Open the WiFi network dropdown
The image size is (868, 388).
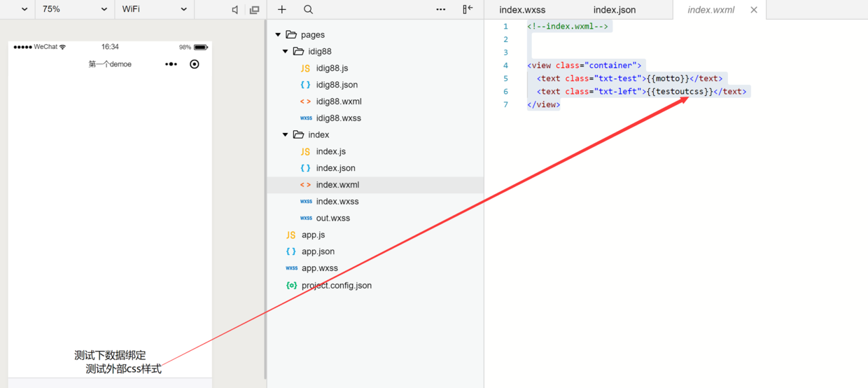click(154, 10)
